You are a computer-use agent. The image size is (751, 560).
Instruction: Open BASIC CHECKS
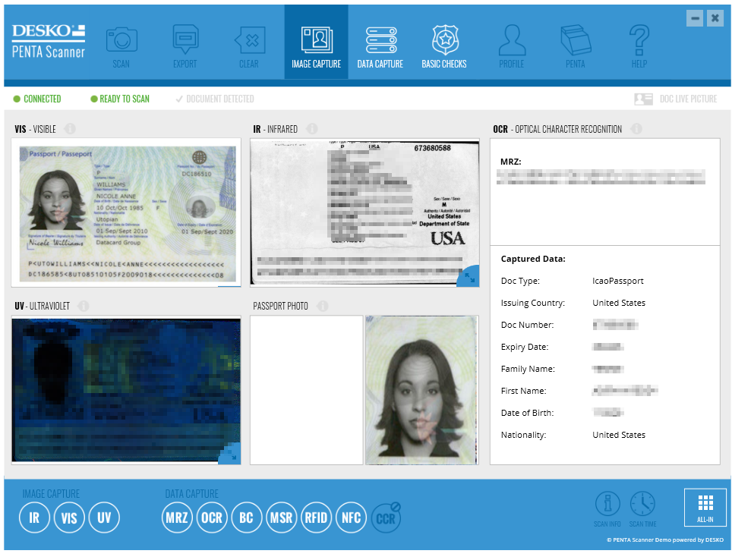pos(444,42)
